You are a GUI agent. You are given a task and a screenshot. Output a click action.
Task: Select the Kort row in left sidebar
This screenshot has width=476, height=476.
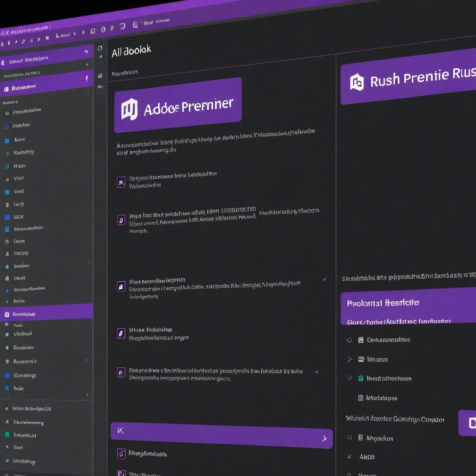coord(18,447)
